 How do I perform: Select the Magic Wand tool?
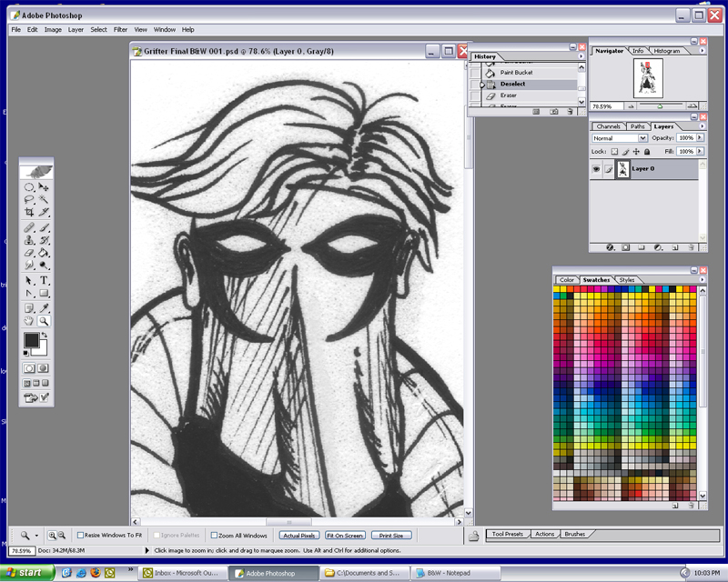point(44,199)
